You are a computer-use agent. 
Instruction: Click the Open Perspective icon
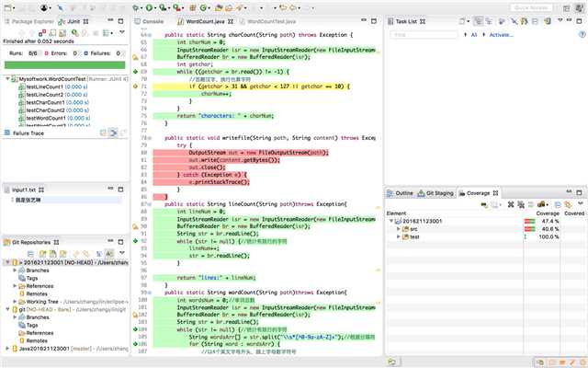tap(567, 8)
